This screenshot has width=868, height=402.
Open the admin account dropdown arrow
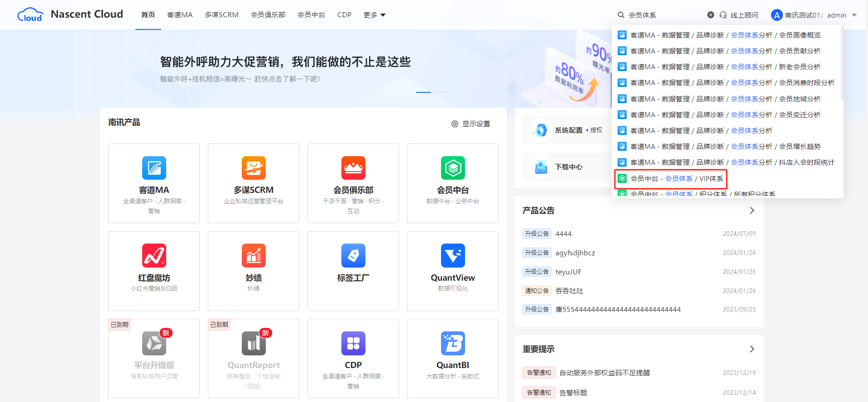click(854, 15)
